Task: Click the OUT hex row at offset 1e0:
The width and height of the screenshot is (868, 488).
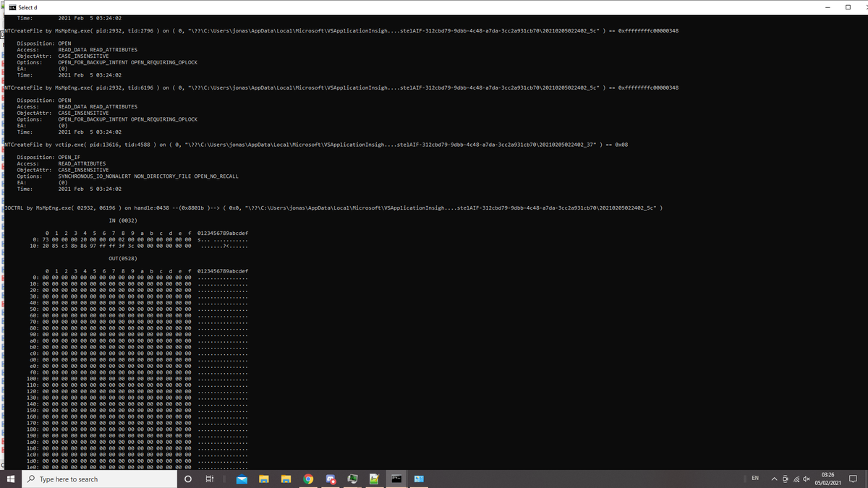Action: coord(137,467)
